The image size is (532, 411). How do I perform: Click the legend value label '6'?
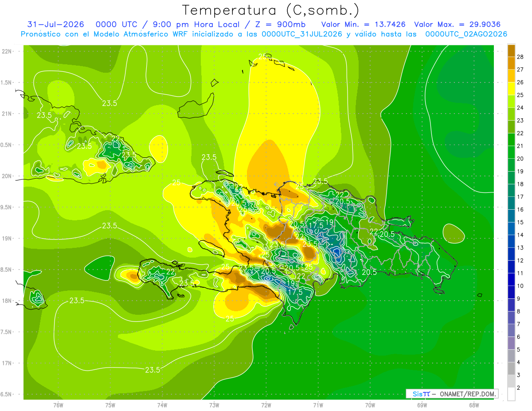pyautogui.click(x=519, y=337)
